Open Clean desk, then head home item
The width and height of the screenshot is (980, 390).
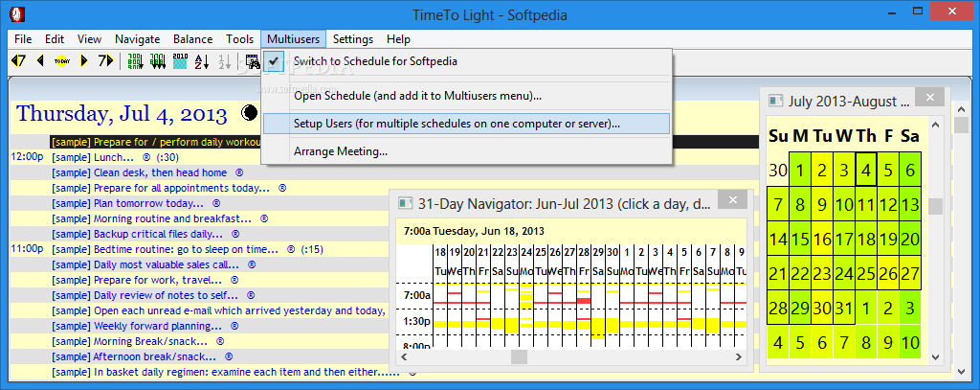(140, 172)
